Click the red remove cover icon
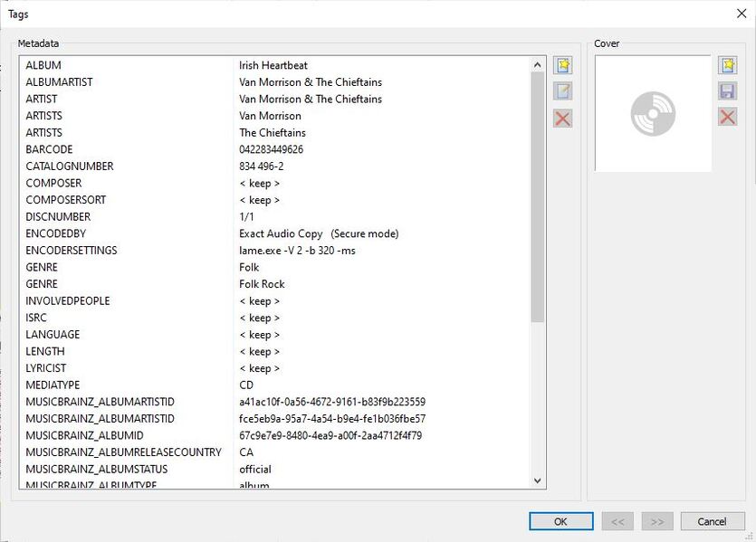Image resolution: width=756 pixels, height=542 pixels. [x=728, y=117]
